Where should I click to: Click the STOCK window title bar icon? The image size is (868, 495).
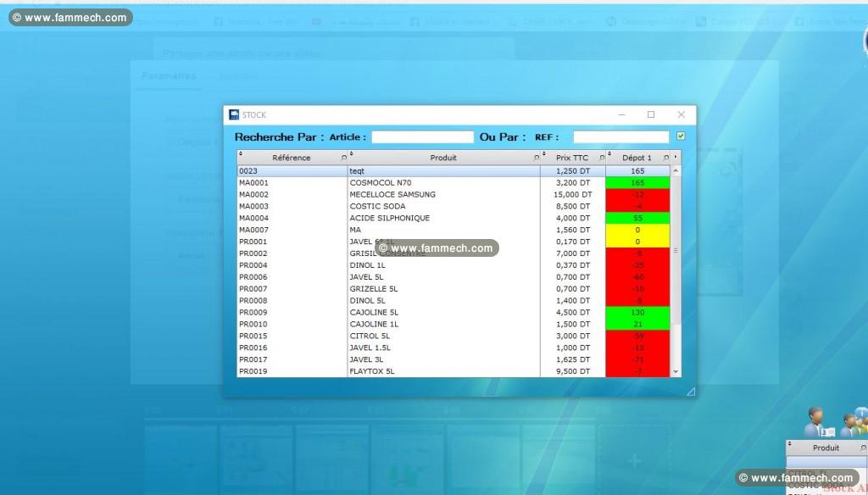tap(234, 114)
